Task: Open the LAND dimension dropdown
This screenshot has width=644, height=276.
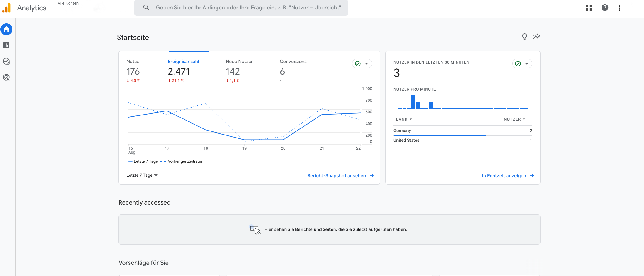Action: (x=404, y=119)
